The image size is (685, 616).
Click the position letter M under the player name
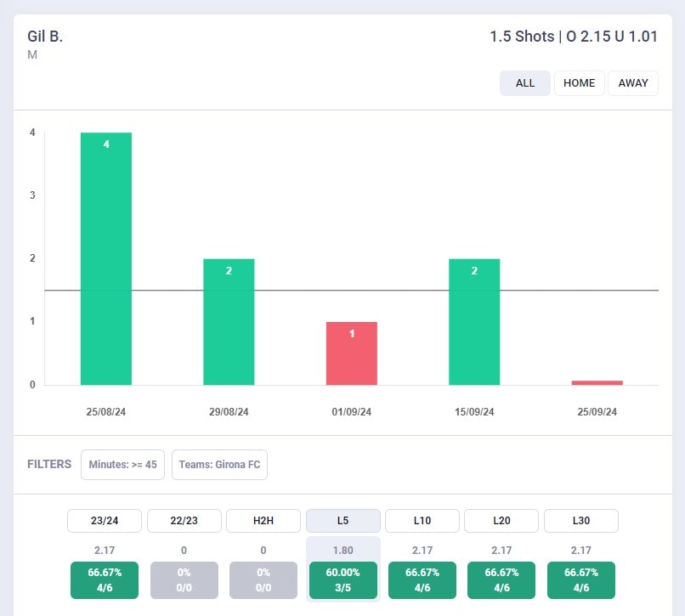(32, 54)
